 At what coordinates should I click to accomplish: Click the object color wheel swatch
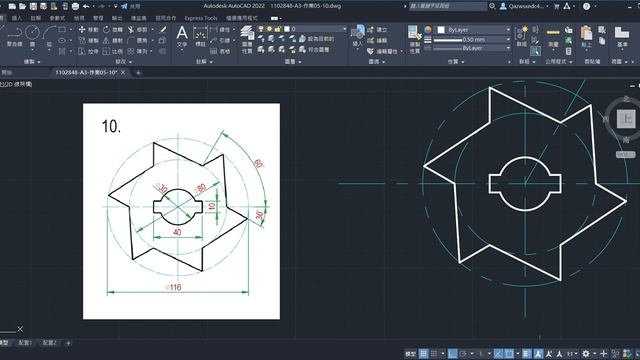pos(427,30)
